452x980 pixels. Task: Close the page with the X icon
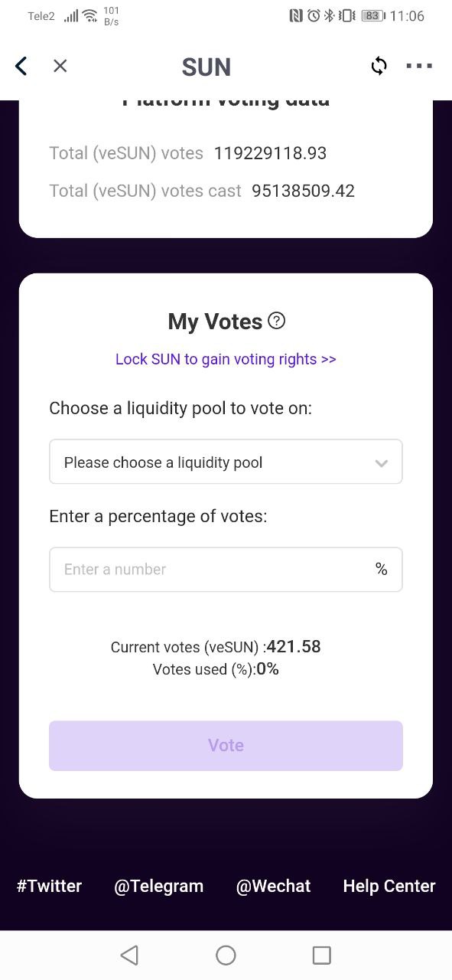[x=60, y=66]
